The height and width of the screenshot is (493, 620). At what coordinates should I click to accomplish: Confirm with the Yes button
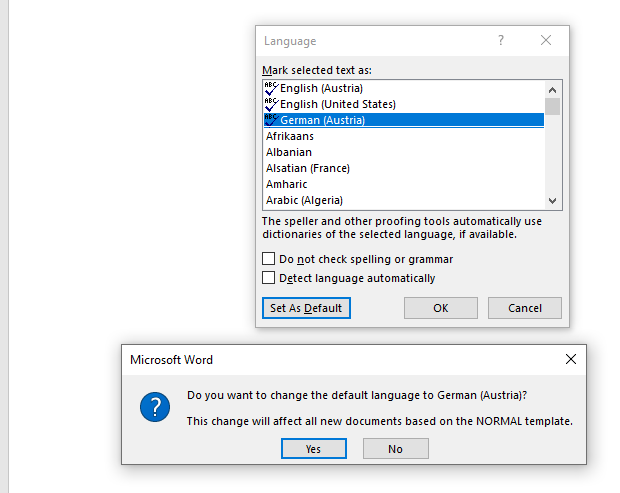[x=314, y=449]
